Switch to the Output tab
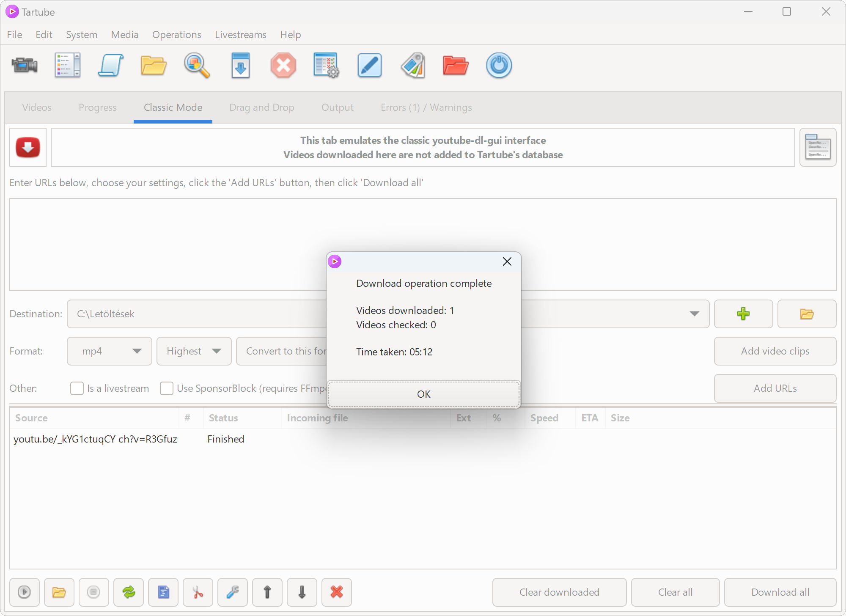 (338, 107)
